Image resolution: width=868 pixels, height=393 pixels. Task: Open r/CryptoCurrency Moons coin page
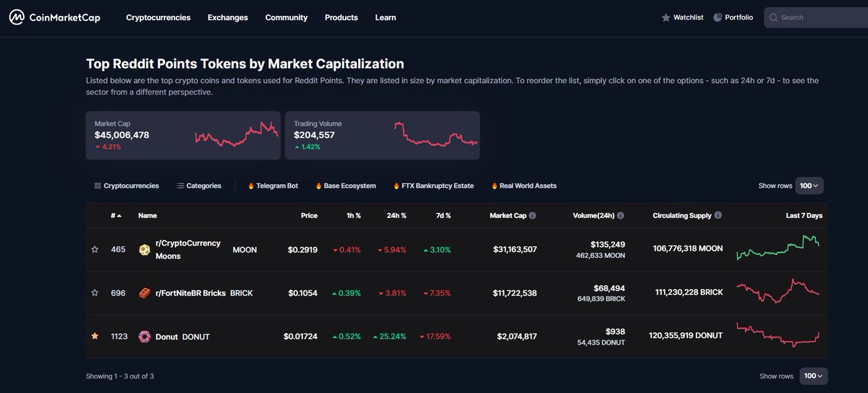point(188,250)
